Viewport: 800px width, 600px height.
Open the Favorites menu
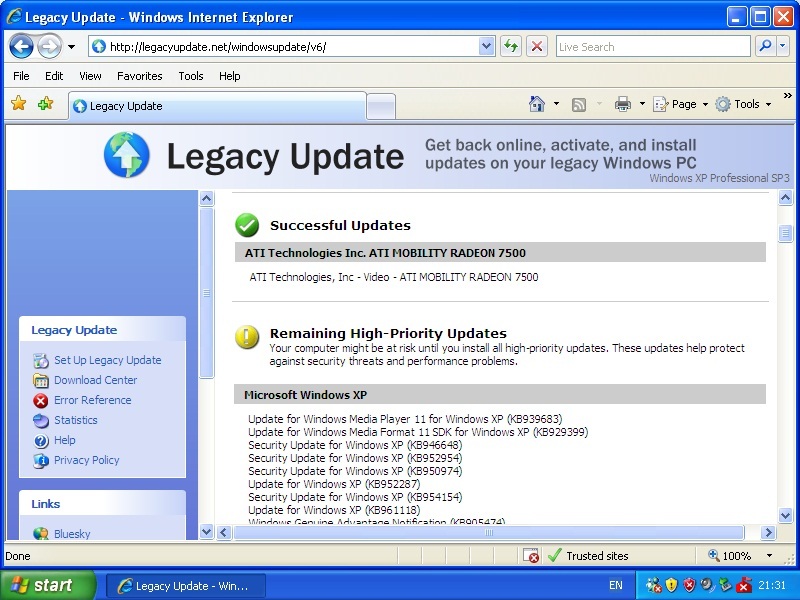pos(139,76)
